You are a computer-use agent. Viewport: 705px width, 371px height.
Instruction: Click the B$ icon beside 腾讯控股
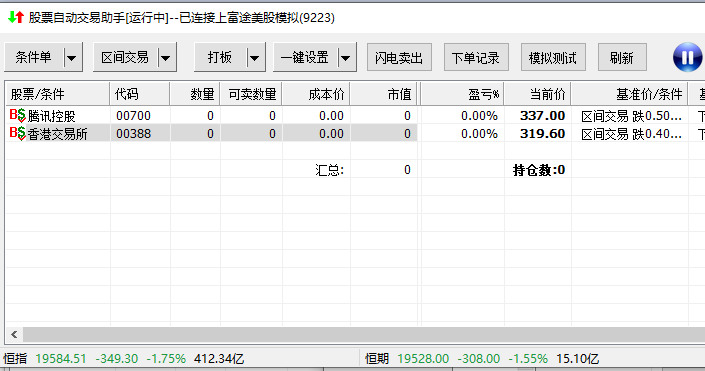tap(18, 115)
